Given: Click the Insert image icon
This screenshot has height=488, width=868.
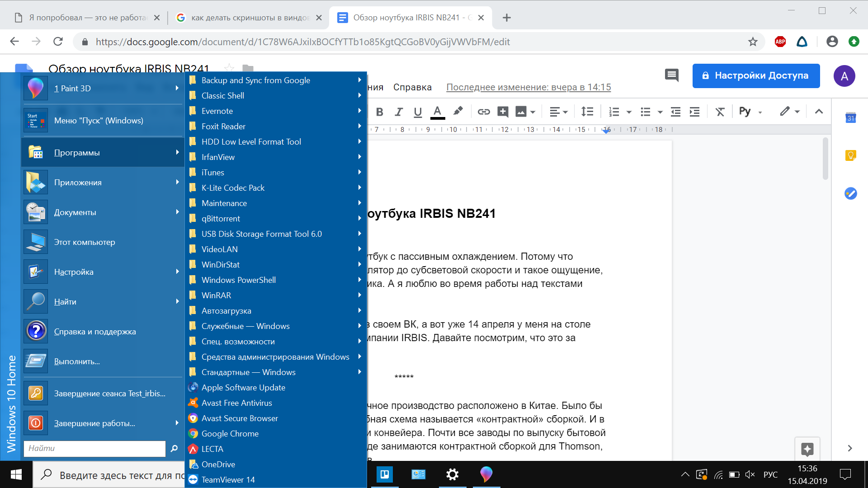Looking at the screenshot, I should [521, 112].
